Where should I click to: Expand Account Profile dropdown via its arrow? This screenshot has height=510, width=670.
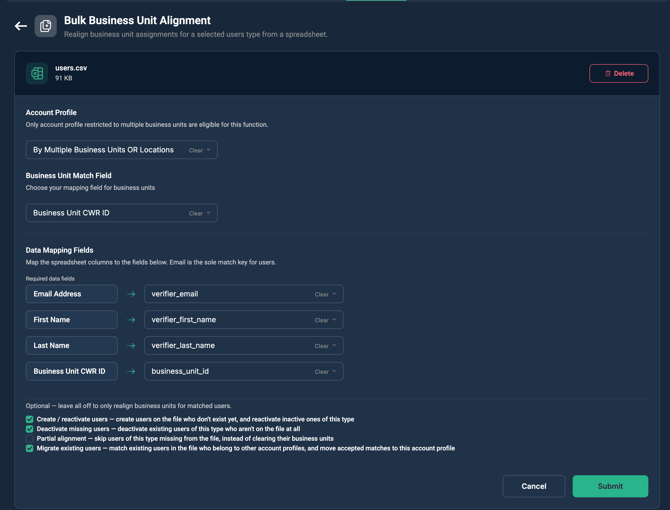(x=209, y=150)
